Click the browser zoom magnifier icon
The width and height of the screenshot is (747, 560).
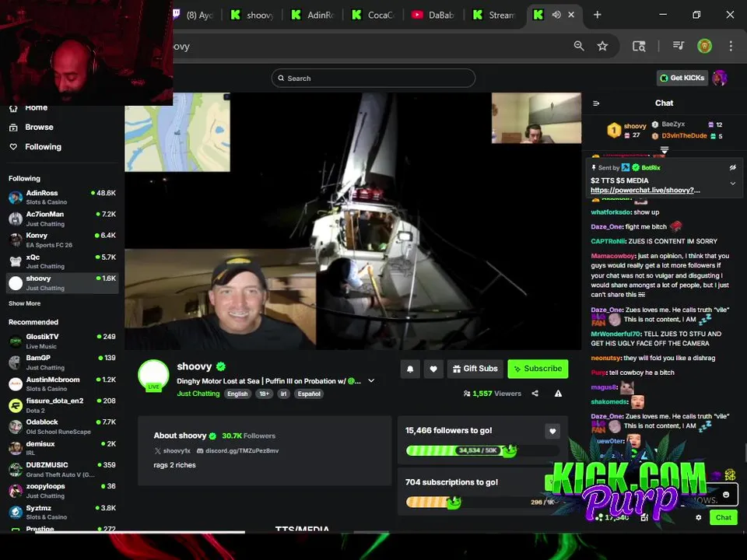click(x=579, y=46)
